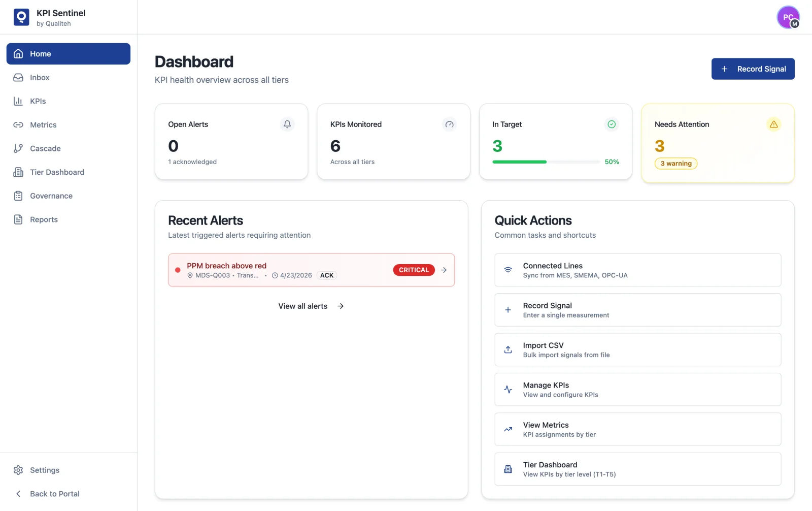
Task: Open the PPM breach above red alert
Action: [x=311, y=270]
